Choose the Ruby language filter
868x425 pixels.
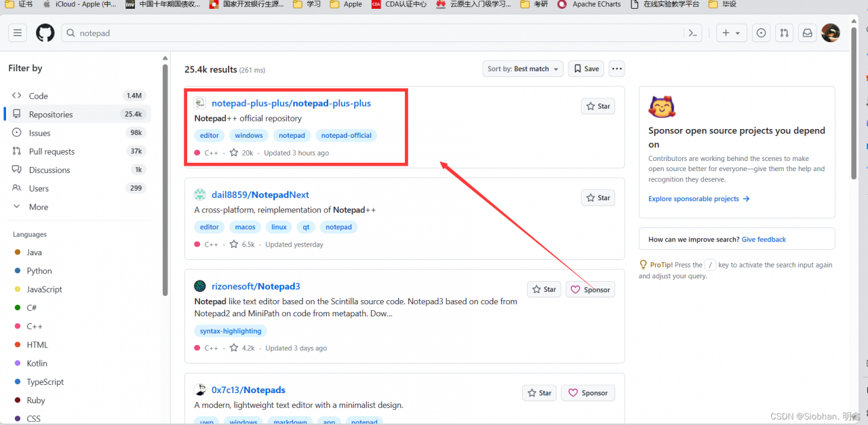pyautogui.click(x=35, y=400)
